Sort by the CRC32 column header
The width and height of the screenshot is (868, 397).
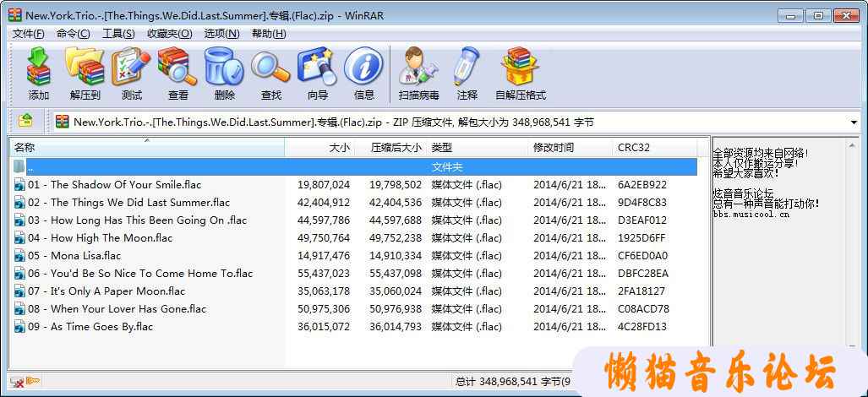coord(655,148)
